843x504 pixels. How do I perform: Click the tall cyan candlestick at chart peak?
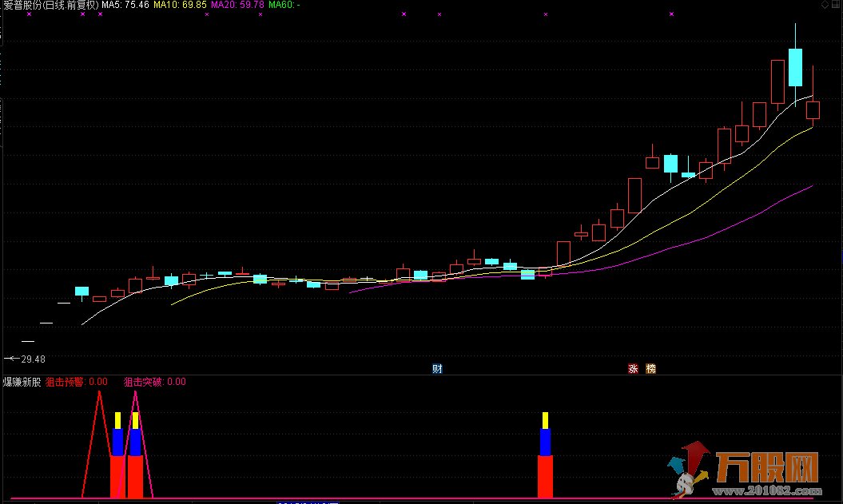point(795,67)
